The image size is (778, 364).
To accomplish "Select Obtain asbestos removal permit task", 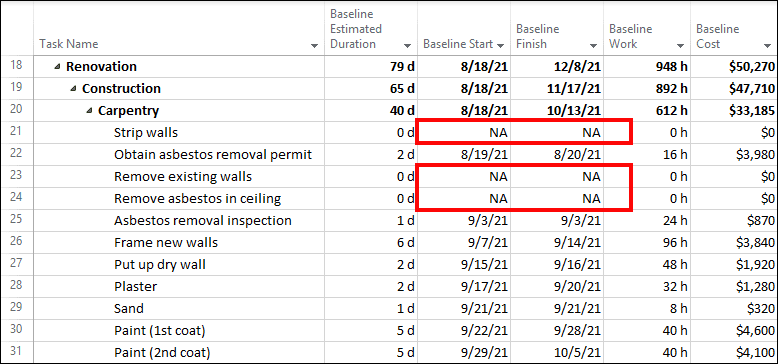I will point(213,155).
